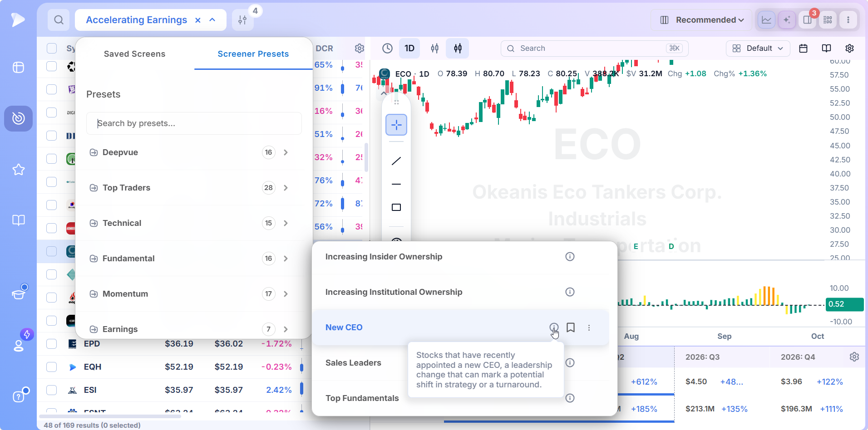The height and width of the screenshot is (430, 868).
Task: Show info for Increasing Insider Ownership
Action: click(570, 257)
